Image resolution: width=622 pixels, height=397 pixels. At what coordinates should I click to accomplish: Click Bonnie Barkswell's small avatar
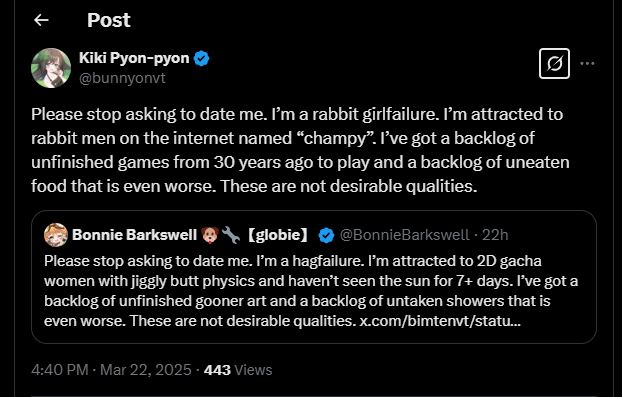click(x=56, y=235)
